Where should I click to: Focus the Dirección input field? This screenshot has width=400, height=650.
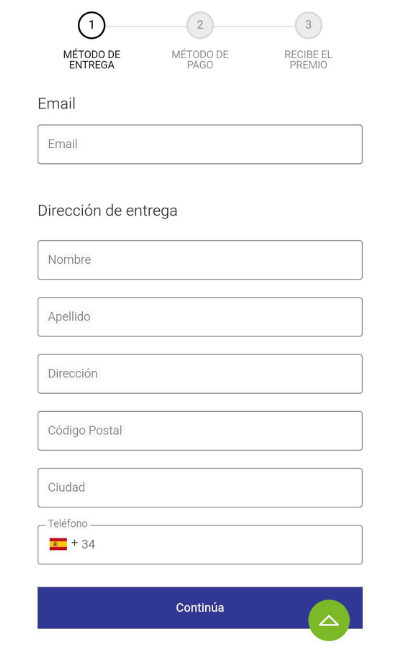[200, 374]
